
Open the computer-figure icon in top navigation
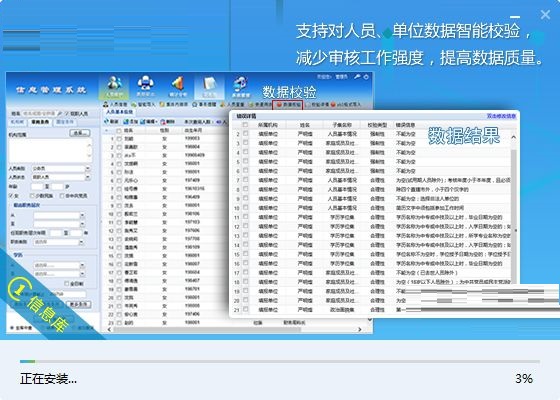pyautogui.click(x=145, y=87)
